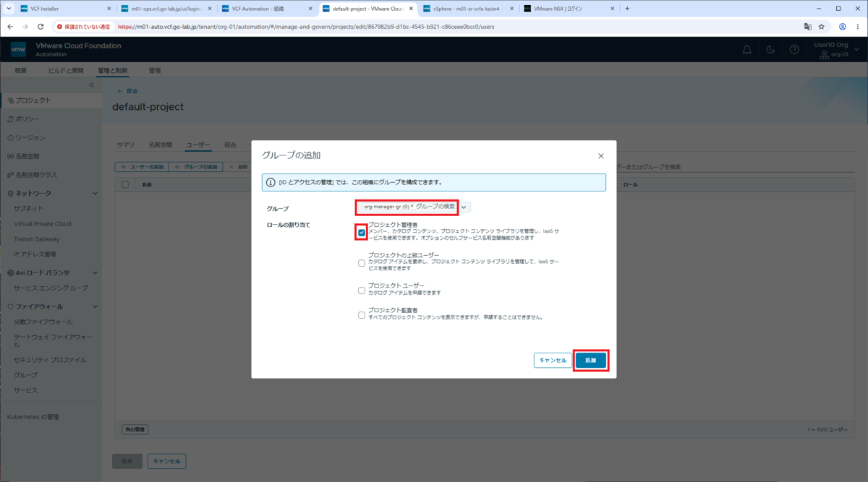
Task: Bookmark this page with the star icon
Action: pos(822,26)
